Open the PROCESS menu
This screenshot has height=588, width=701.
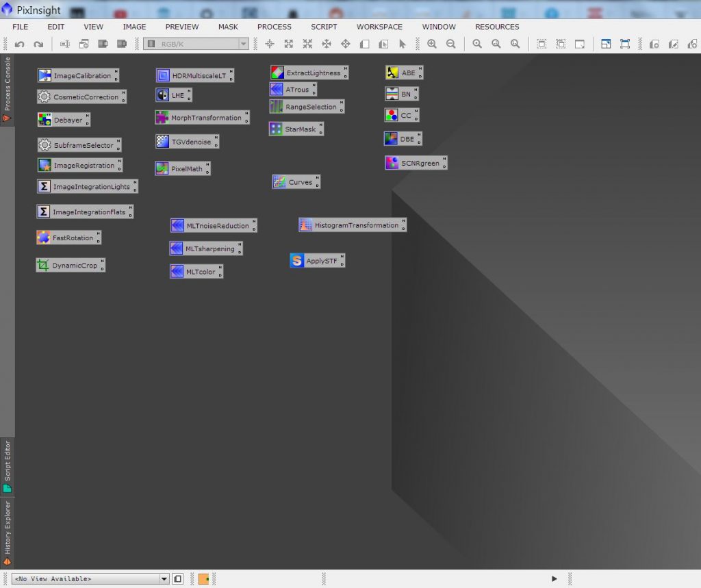point(274,27)
